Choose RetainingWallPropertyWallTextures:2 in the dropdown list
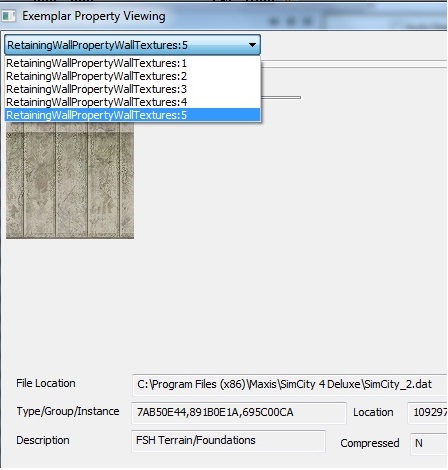Viewport: 448px width, 470px height. pos(132,76)
